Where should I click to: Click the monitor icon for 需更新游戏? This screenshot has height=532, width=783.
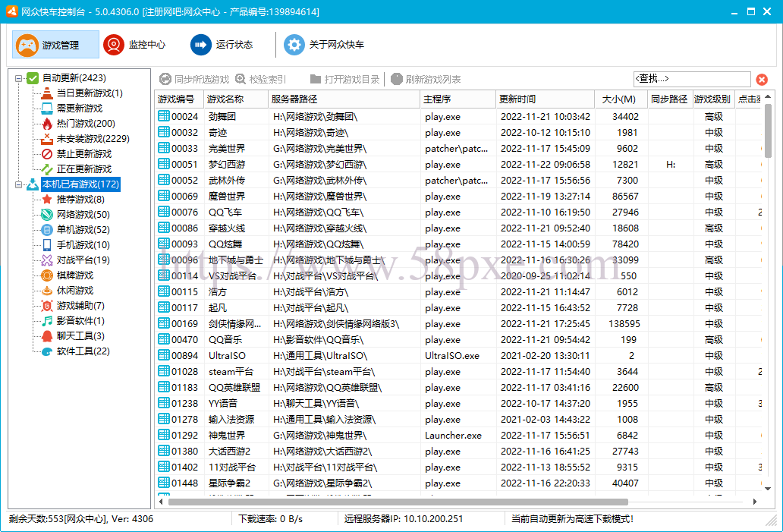point(47,109)
